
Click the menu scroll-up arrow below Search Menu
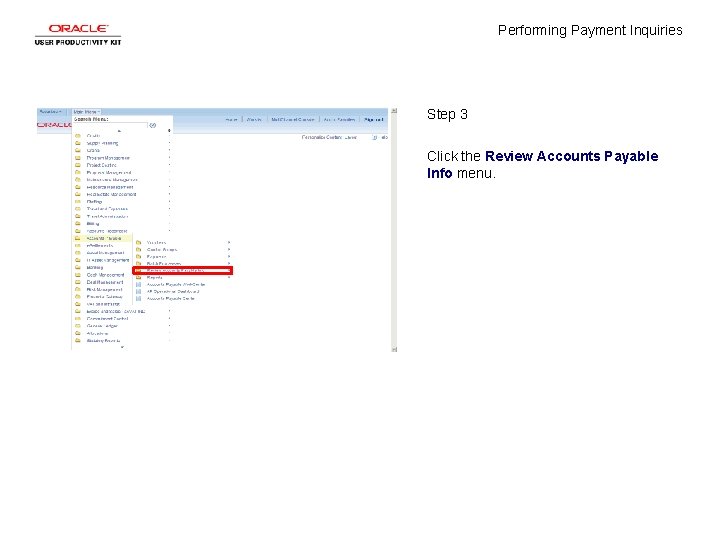pyautogui.click(x=119, y=131)
